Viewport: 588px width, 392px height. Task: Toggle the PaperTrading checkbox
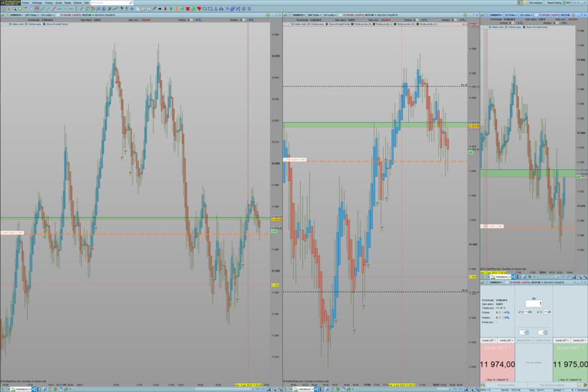546,3
